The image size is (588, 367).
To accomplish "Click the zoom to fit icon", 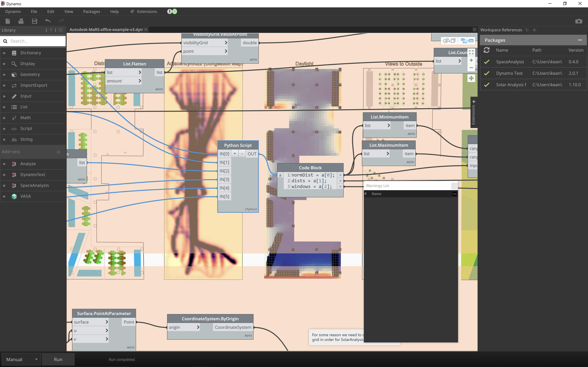I will tap(471, 52).
